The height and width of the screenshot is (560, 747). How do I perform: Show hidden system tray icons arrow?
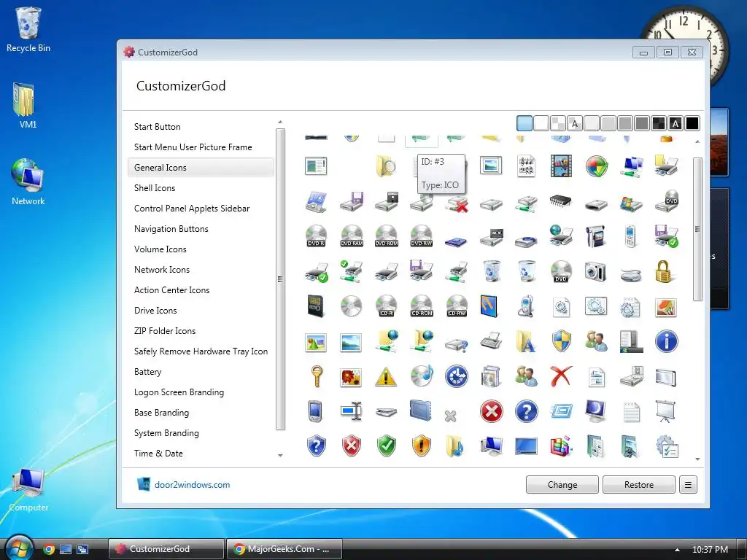677,550
